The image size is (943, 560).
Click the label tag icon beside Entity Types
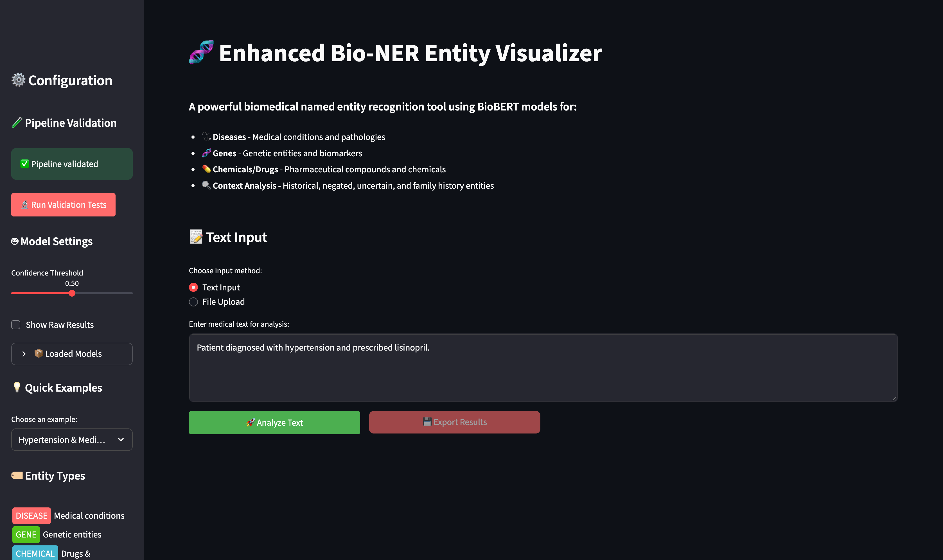[17, 475]
